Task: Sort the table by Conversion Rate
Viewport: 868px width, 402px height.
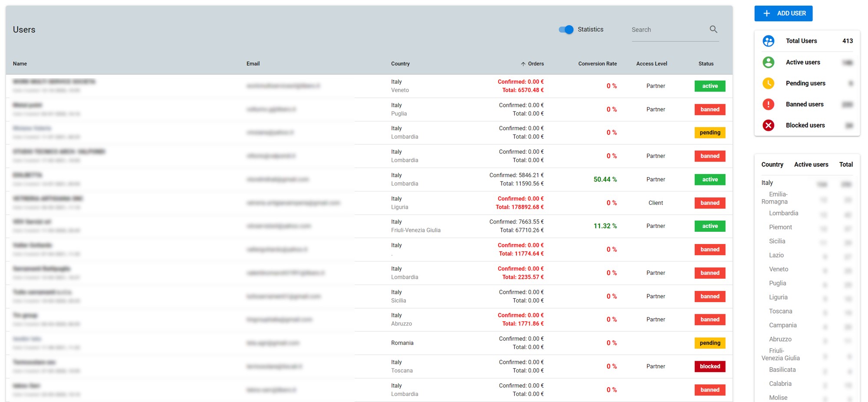Action: coord(597,64)
